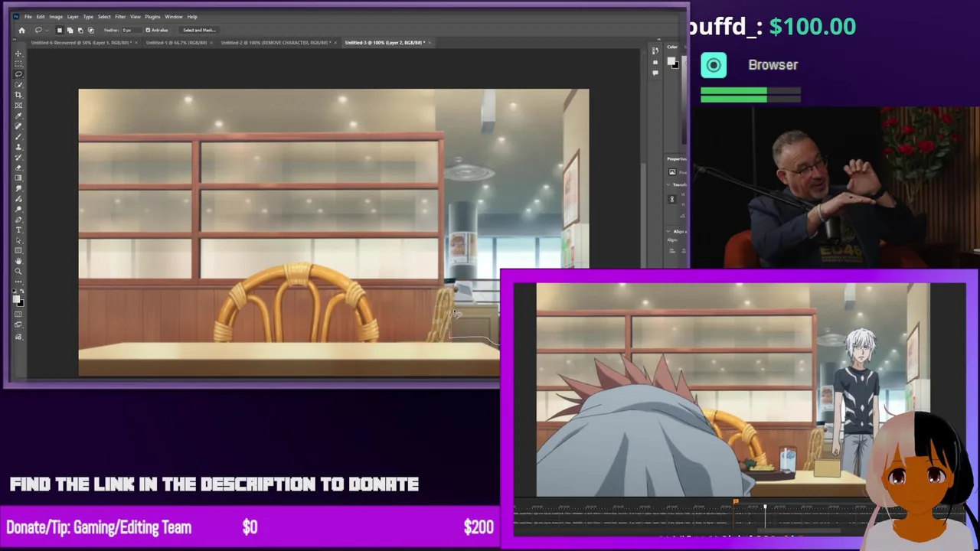The image size is (980, 551).
Task: Select the Clone Stamp tool
Action: pyautogui.click(x=18, y=147)
